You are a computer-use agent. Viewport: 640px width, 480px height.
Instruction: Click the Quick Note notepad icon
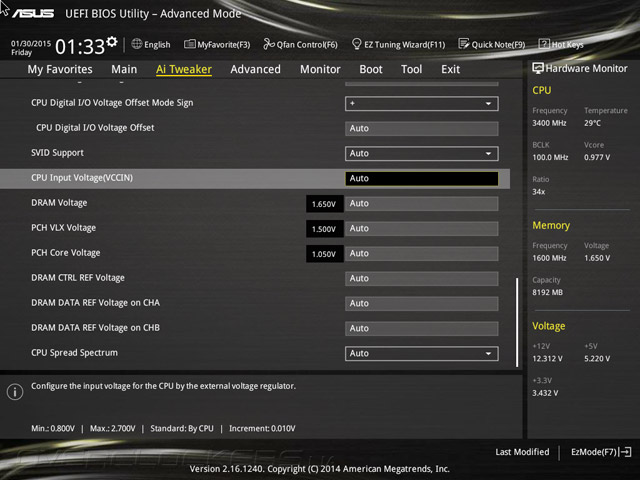coord(463,44)
